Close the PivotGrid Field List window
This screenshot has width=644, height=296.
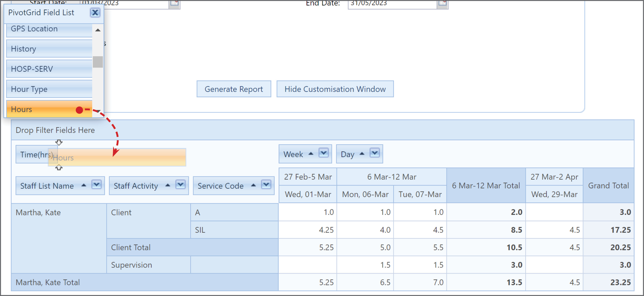pos(95,12)
